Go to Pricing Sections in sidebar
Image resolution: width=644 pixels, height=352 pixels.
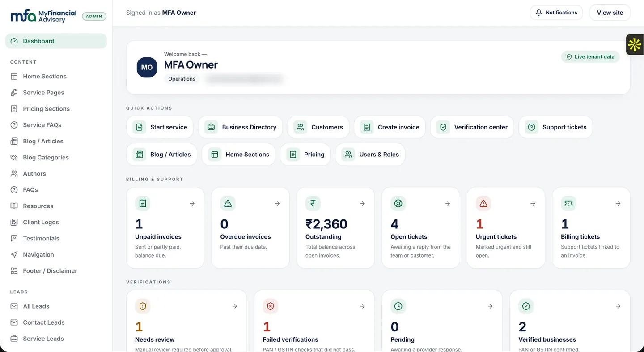56,109
